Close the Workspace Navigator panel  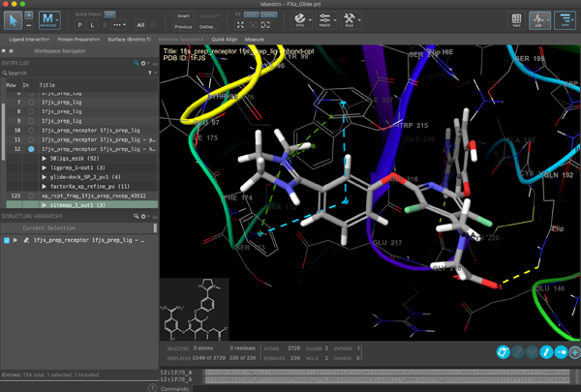click(x=4, y=50)
